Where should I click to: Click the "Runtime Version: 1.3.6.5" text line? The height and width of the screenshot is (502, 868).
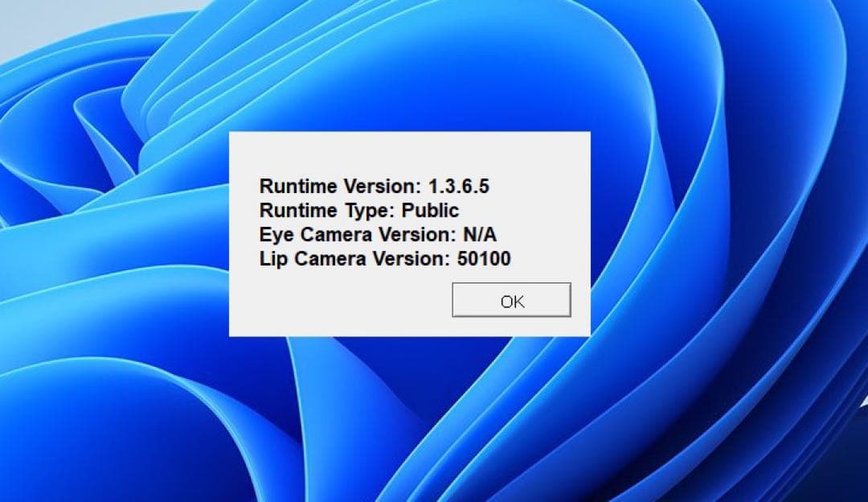pos(374,187)
